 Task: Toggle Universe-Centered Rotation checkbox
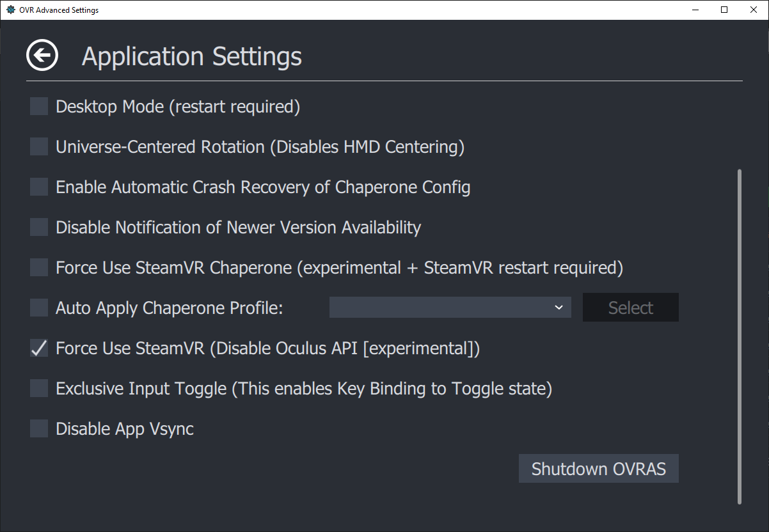39,147
